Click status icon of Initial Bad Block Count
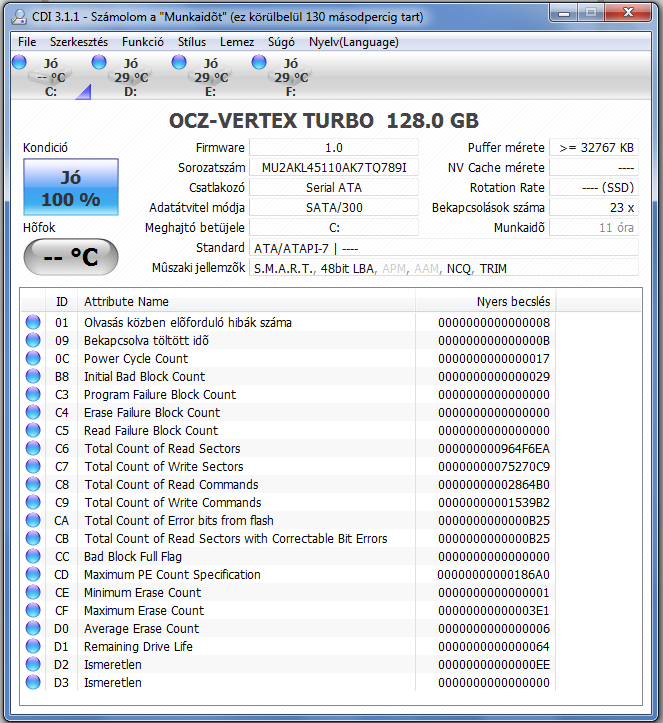The image size is (663, 723). point(33,376)
